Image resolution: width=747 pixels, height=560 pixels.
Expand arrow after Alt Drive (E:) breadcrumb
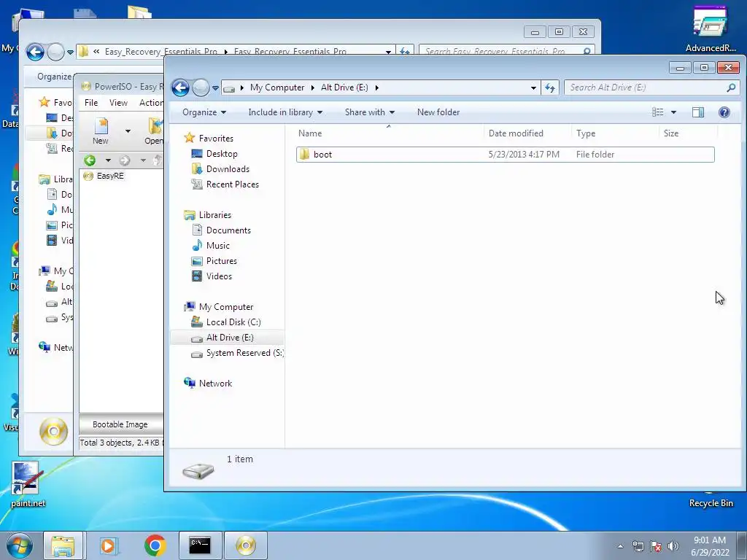point(377,87)
